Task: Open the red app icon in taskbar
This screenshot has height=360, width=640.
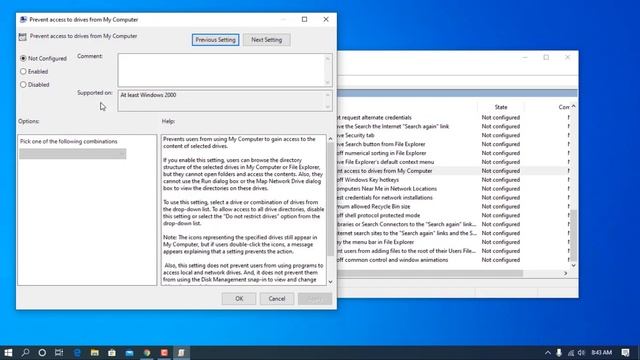Action: [x=164, y=353]
